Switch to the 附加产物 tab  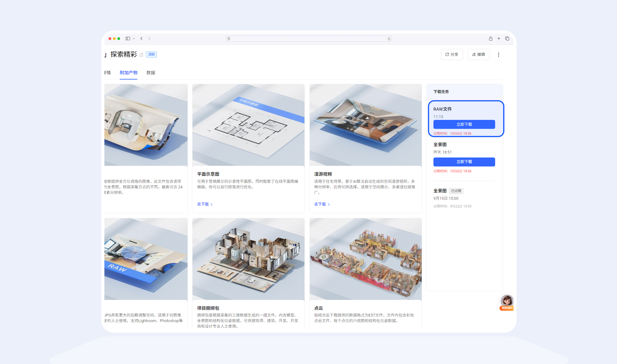point(129,73)
